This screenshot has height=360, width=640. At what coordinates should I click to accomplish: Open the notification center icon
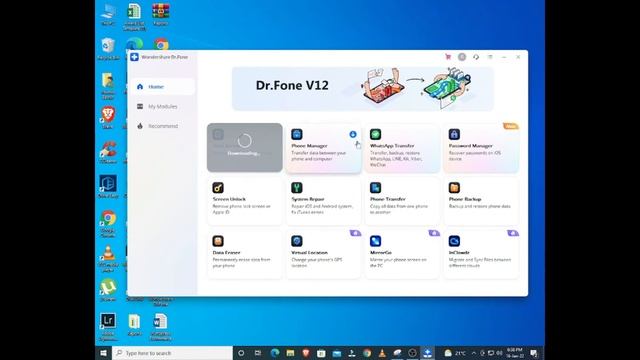click(x=534, y=353)
